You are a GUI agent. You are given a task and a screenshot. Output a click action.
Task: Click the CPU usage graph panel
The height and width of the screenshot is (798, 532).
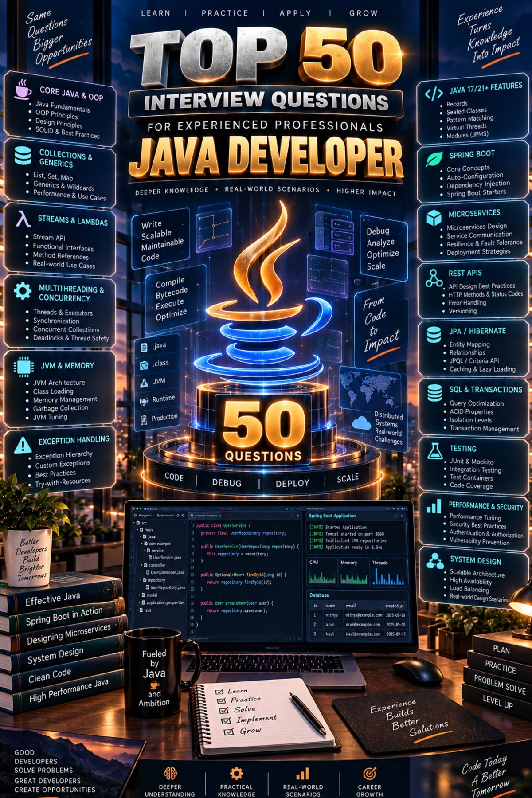322,573
